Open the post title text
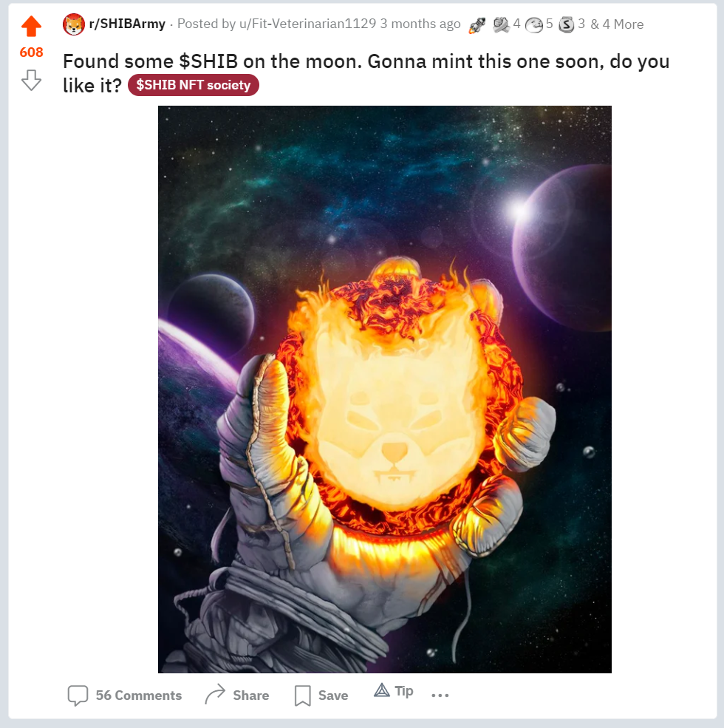 point(366,73)
